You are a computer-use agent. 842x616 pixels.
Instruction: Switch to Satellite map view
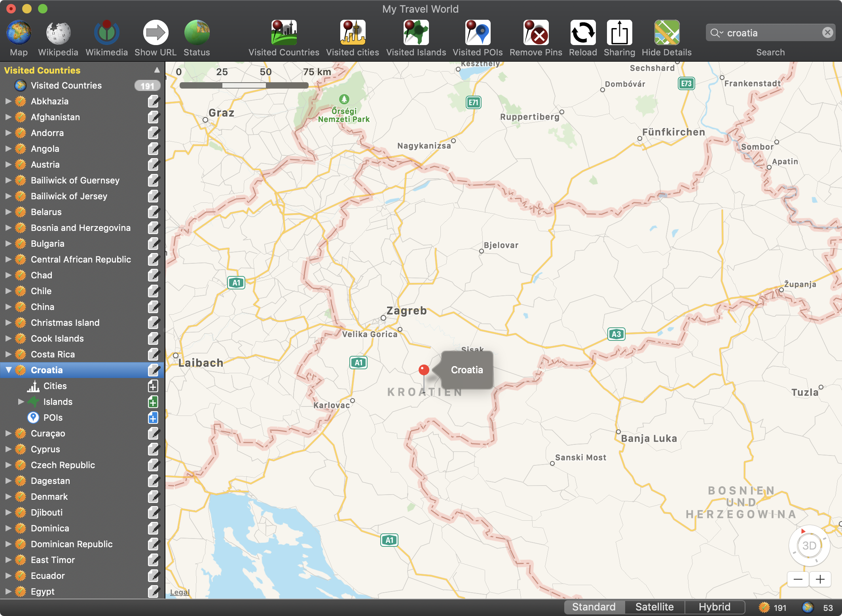(654, 607)
